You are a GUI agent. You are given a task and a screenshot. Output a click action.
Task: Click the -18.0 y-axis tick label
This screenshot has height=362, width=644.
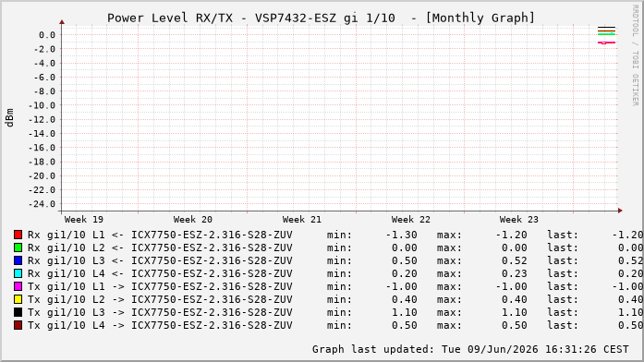tap(42, 162)
